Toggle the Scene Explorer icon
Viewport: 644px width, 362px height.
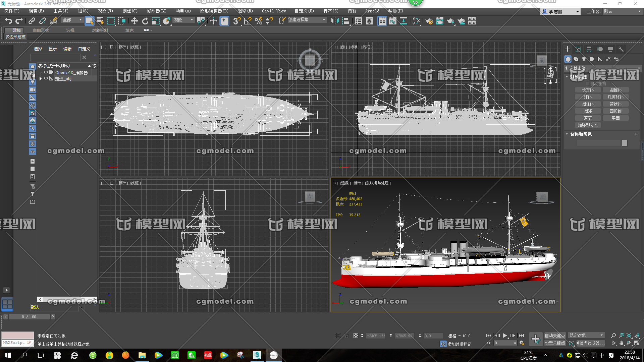pyautogui.click(x=359, y=21)
